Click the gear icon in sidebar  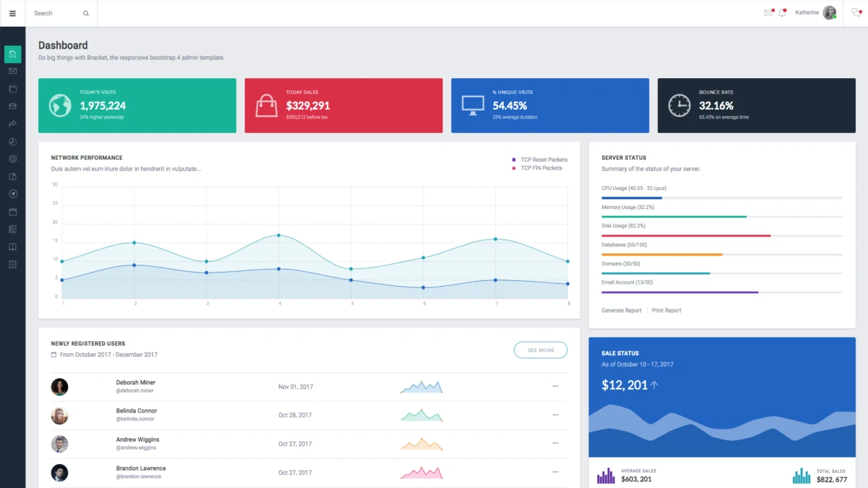(13, 159)
